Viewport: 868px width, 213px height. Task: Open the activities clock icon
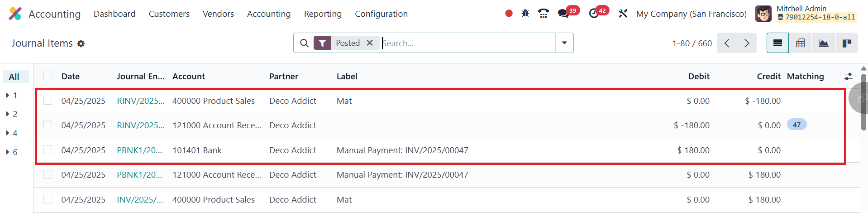(x=594, y=14)
